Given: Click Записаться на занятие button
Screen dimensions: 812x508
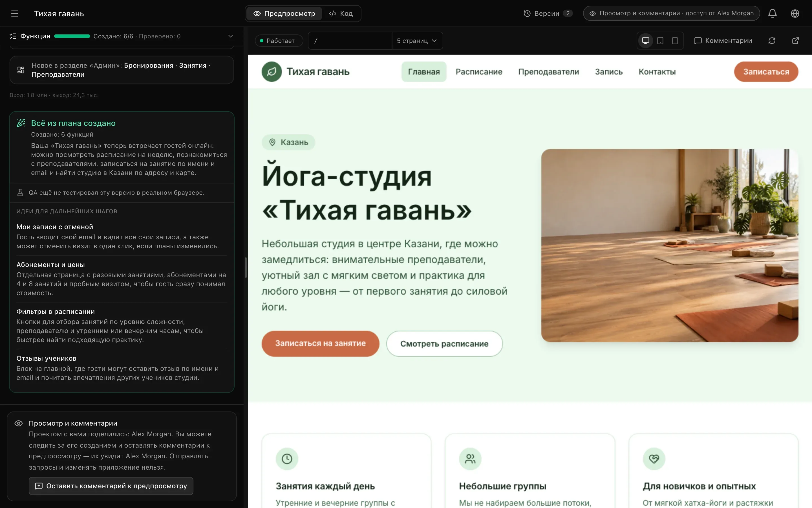Looking at the screenshot, I should [x=321, y=343].
